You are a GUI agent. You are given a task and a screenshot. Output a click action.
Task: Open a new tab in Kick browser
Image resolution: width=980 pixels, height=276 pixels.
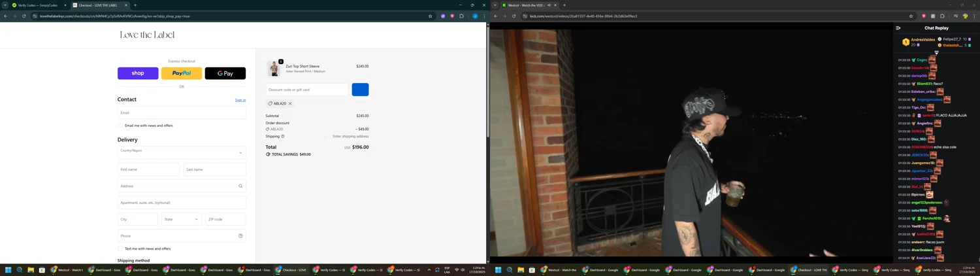pos(564,5)
